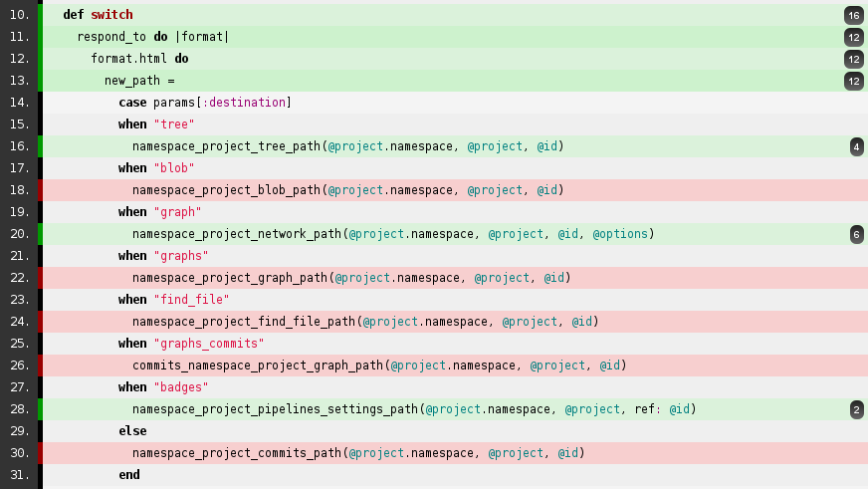Select line number 26
This screenshot has height=489, width=868.
pos(19,366)
